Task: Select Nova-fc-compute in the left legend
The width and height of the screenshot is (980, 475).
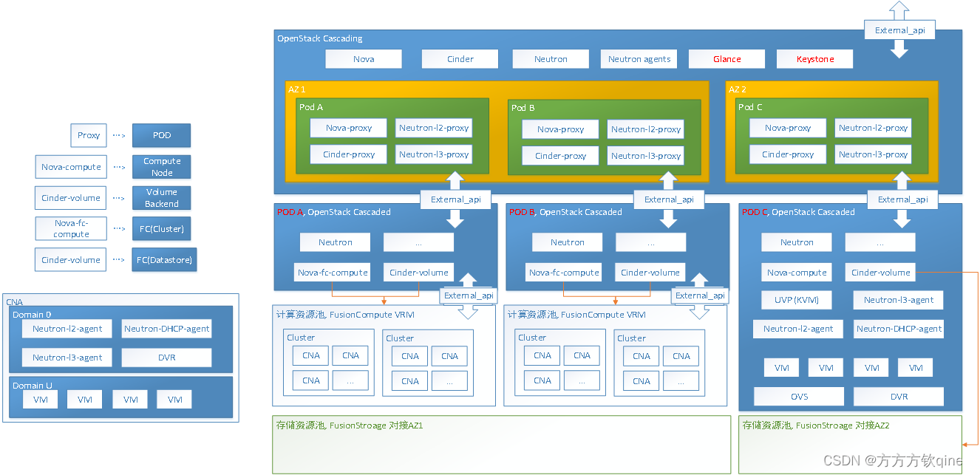Action: point(71,228)
